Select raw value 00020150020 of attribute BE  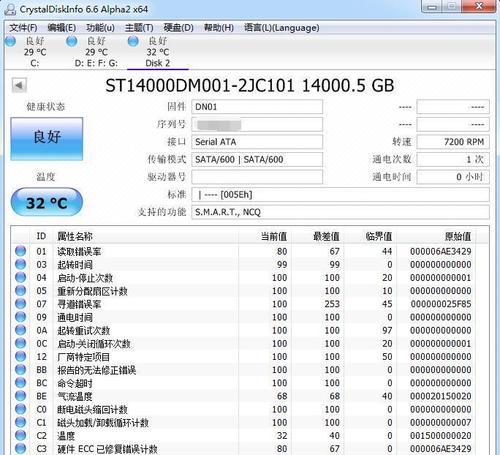tap(441, 396)
